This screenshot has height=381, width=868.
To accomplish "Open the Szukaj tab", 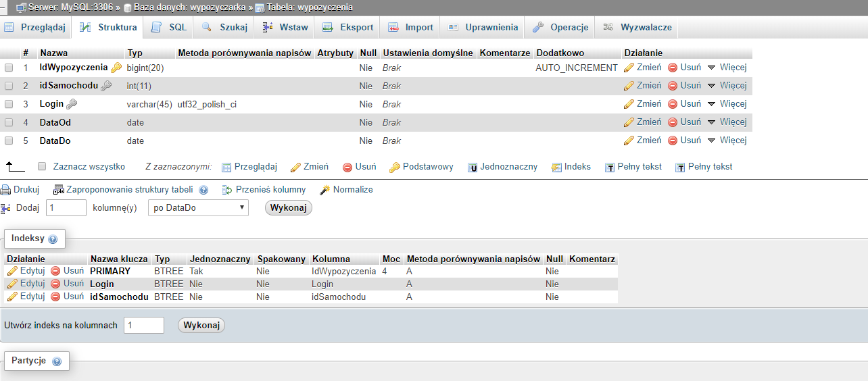I will click(224, 28).
